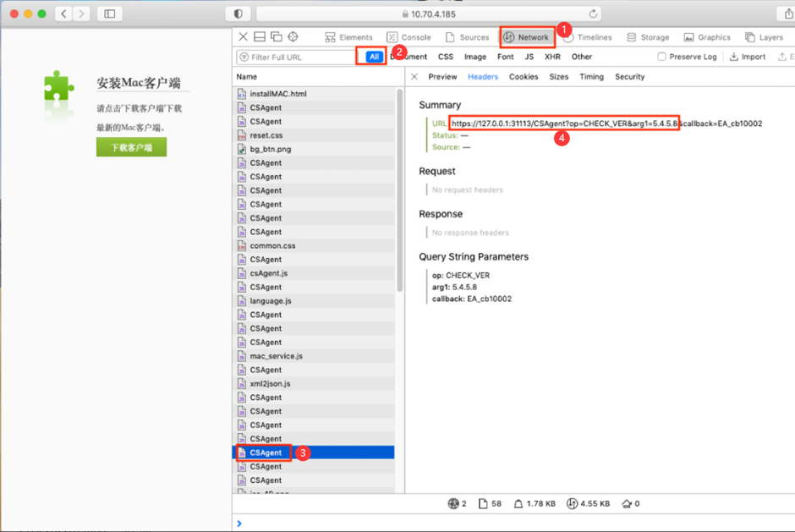Click the highlighted CSAgent request row
This screenshot has width=795, height=532.
[313, 452]
